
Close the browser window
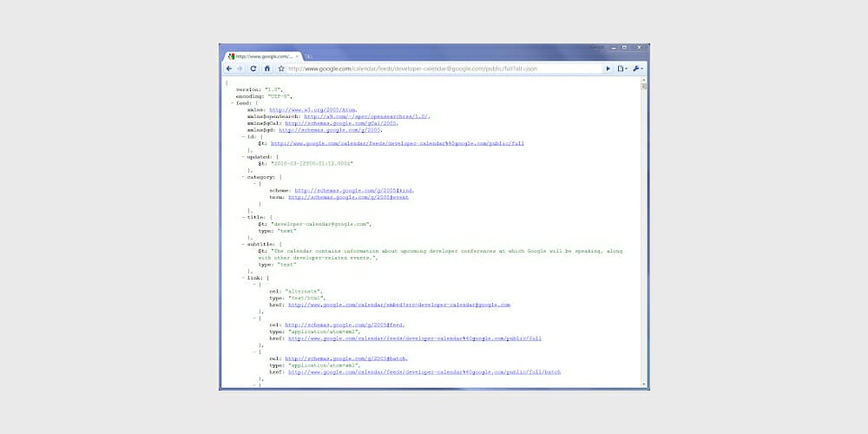[639, 48]
